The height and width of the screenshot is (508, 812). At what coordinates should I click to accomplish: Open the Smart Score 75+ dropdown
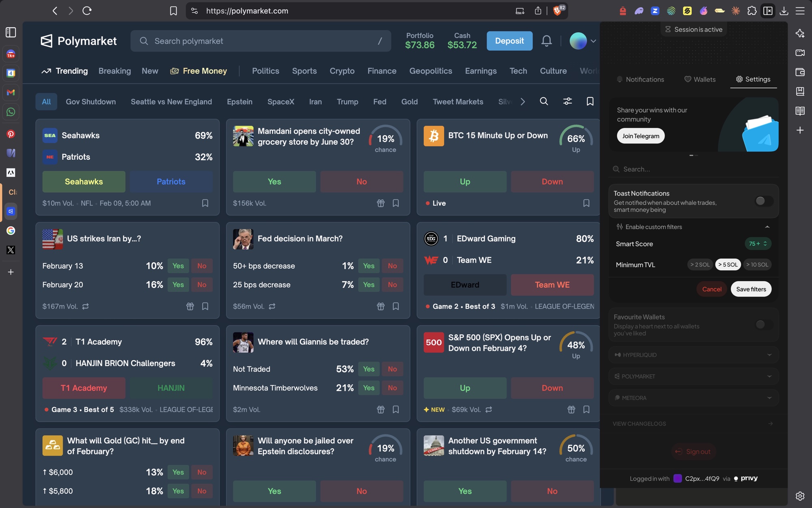point(758,243)
